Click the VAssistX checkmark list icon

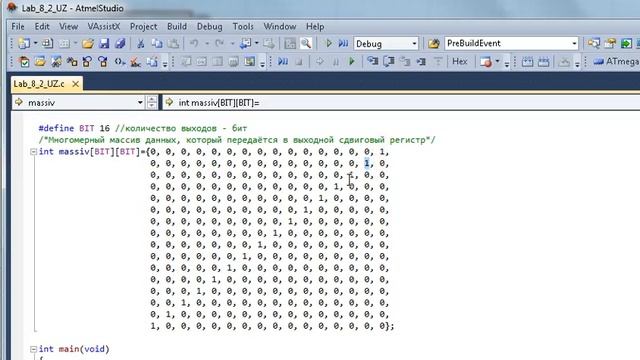pos(24,62)
